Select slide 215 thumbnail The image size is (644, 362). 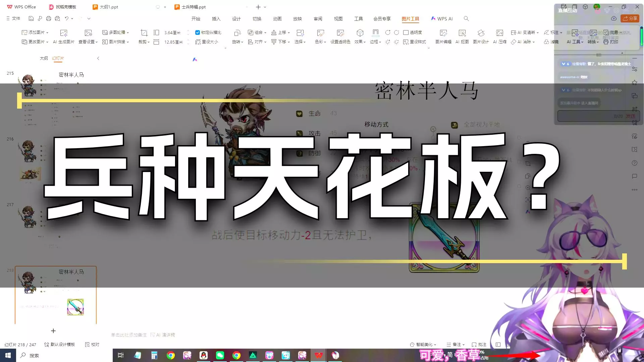56,99
